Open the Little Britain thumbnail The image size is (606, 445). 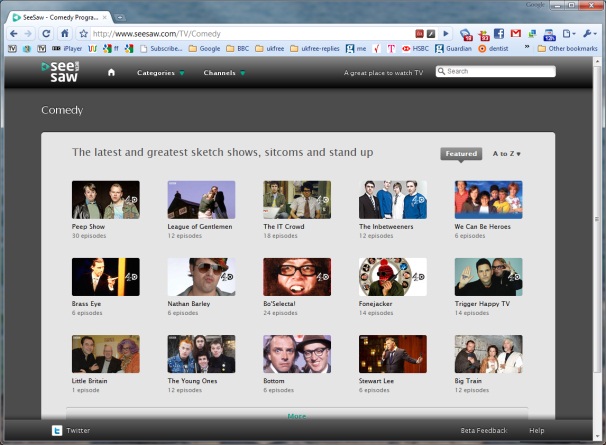coord(106,354)
